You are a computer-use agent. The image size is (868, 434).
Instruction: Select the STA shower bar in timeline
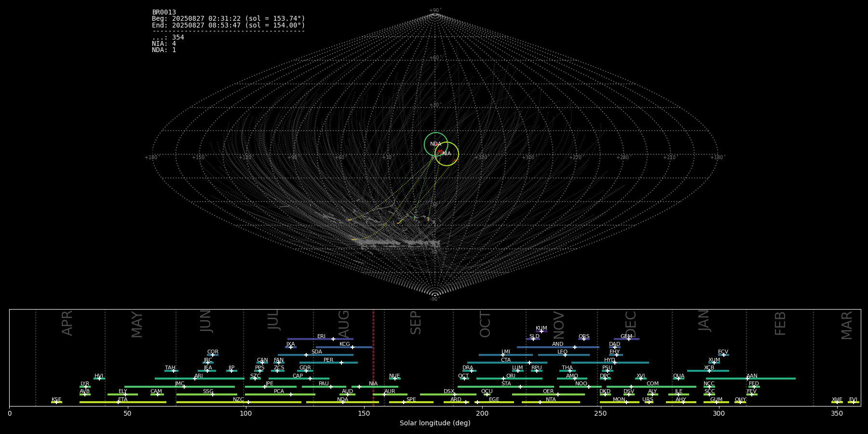pyautogui.click(x=506, y=387)
